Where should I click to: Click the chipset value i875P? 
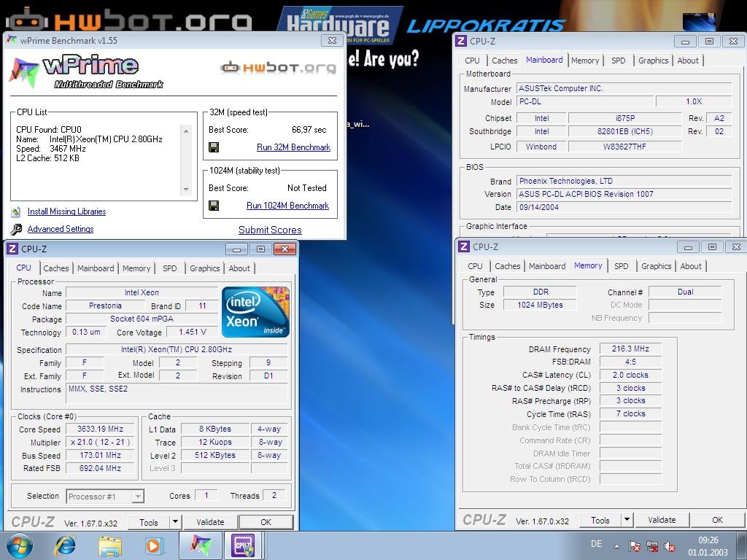click(x=625, y=118)
